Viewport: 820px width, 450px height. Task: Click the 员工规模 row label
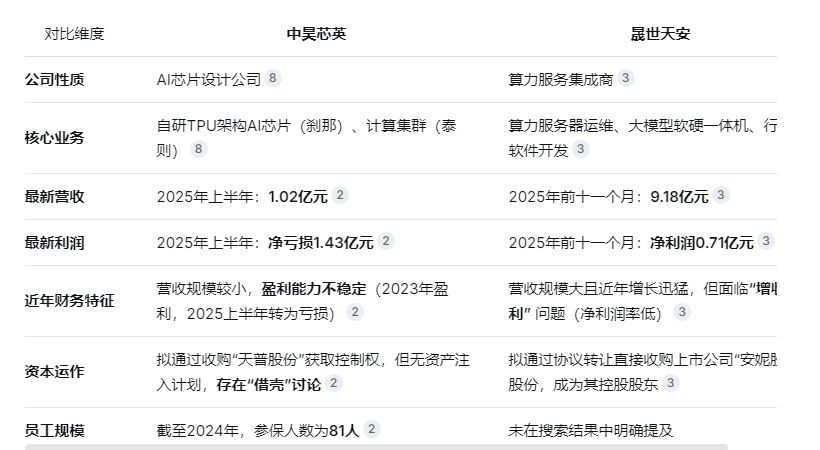point(54,431)
